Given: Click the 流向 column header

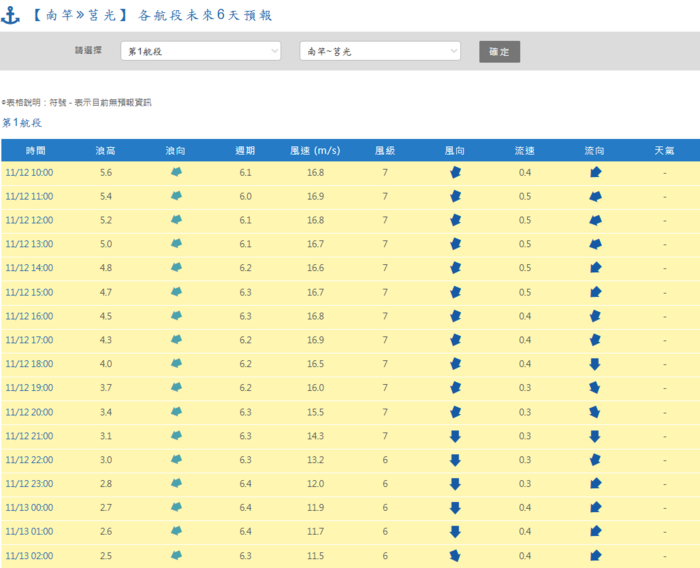Looking at the screenshot, I should point(595,150).
